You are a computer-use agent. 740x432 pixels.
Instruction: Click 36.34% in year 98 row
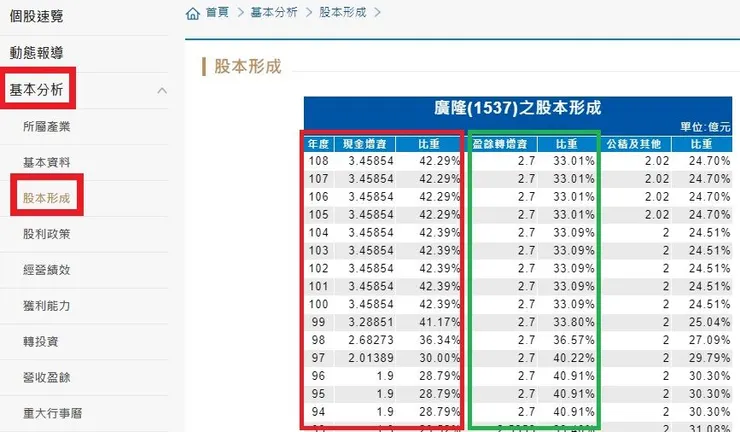pos(439,340)
